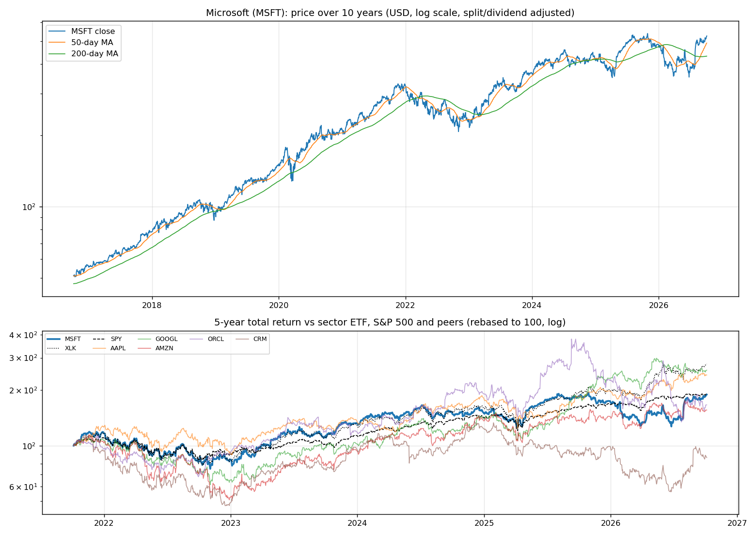The height and width of the screenshot is (536, 756).
Task: Click the 10² label on the bottom chart y-axis
Action: (30, 446)
